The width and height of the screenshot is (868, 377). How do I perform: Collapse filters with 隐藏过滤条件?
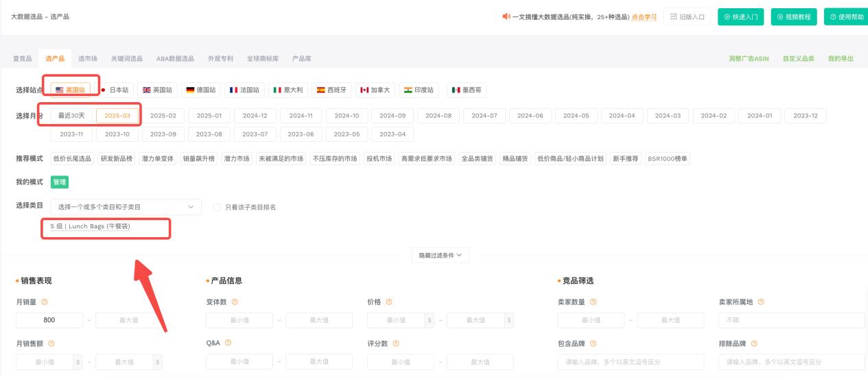coord(440,255)
